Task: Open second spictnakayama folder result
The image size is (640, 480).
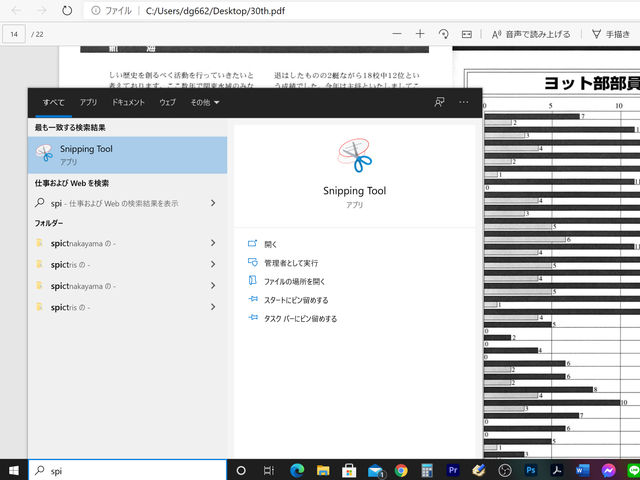Action: point(83,286)
